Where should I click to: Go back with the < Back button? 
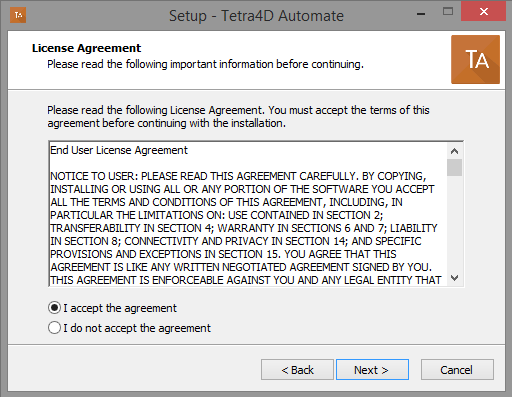[x=297, y=370]
